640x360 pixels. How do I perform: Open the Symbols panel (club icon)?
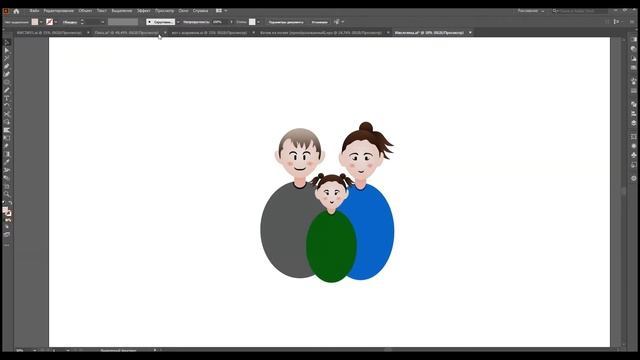tap(633, 155)
